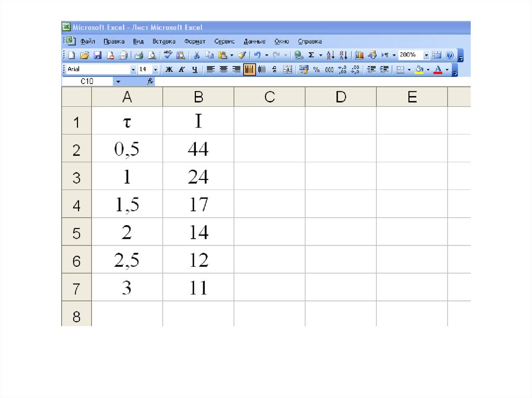Activate the Format Painter brush
Viewport: 532px width, 398px height.
pos(242,55)
